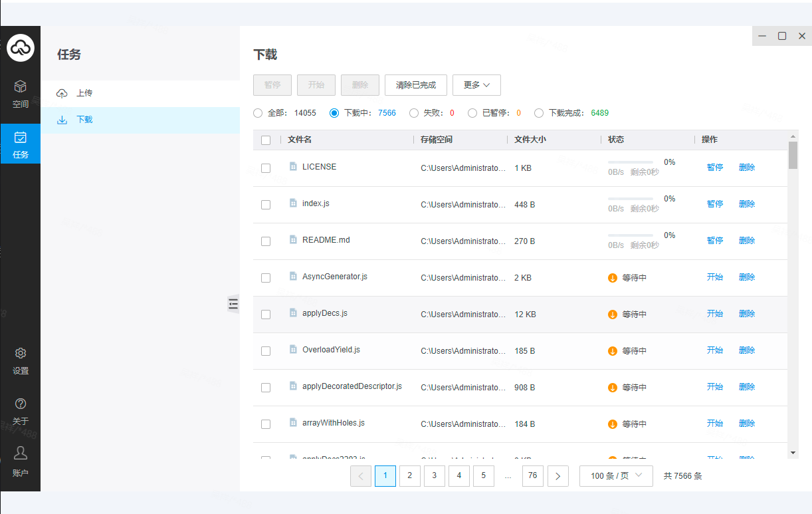
Task: Click the cloud logo icon in sidebar
Action: (21, 47)
